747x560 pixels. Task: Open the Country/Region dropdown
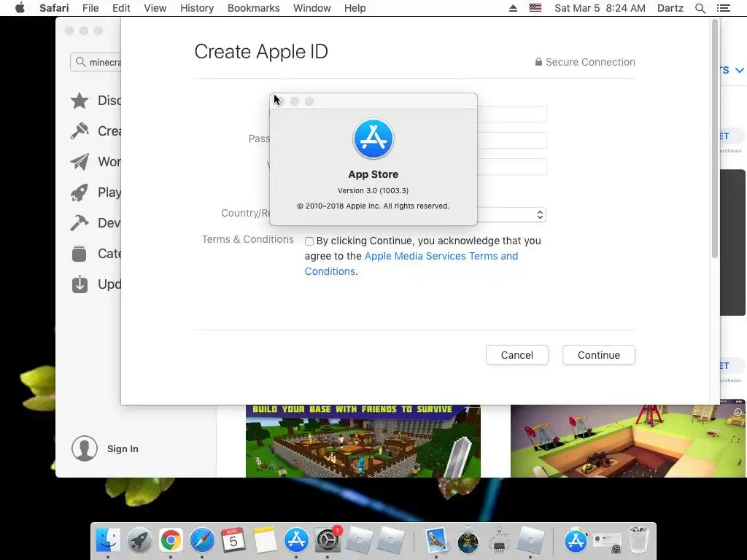[511, 215]
